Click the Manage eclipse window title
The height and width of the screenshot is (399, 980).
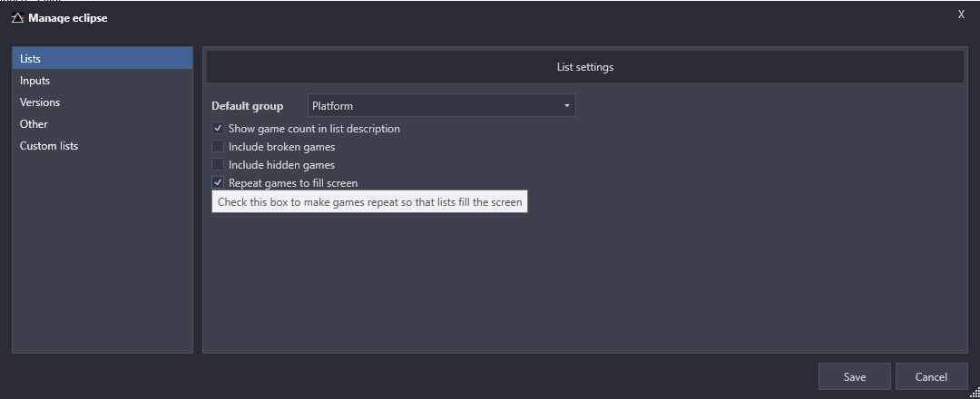click(67, 18)
